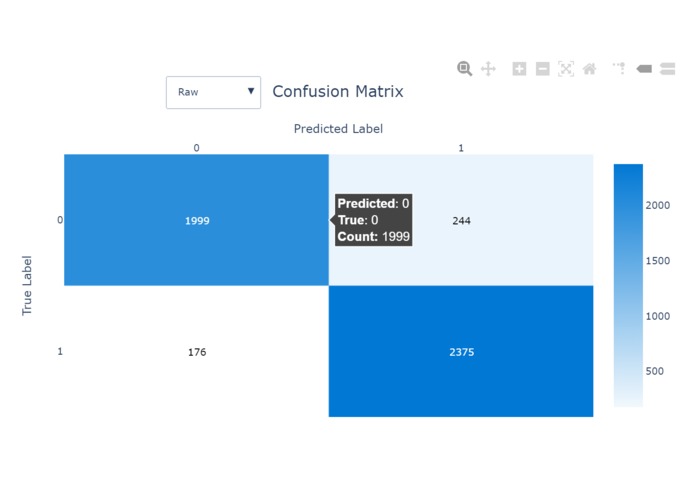
Task: Click the 2000 tick on colorbar
Action: pos(658,205)
